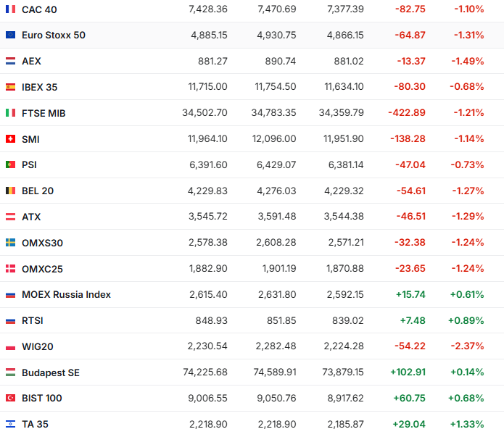This screenshot has height=429, width=504.
Task: Select the RTSI index name
Action: click(x=33, y=320)
